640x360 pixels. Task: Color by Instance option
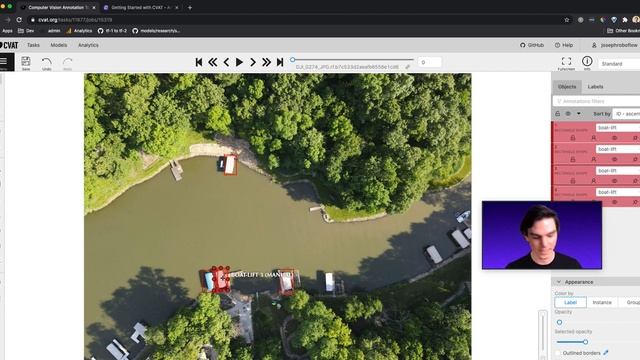point(602,302)
